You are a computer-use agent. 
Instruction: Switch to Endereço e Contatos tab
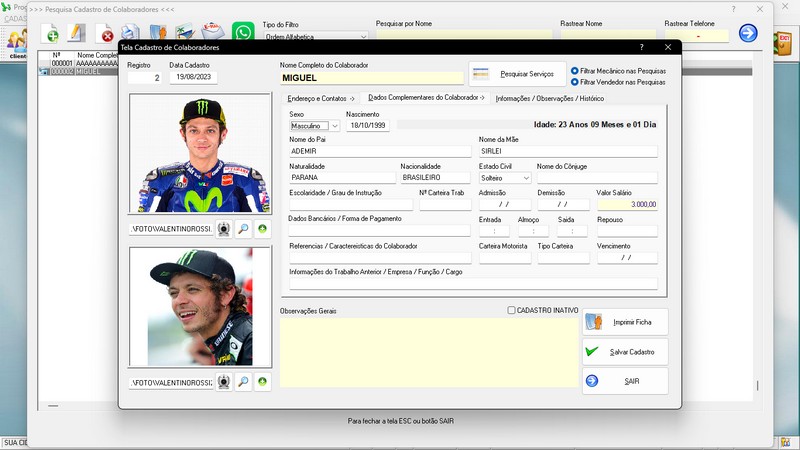tap(321, 98)
